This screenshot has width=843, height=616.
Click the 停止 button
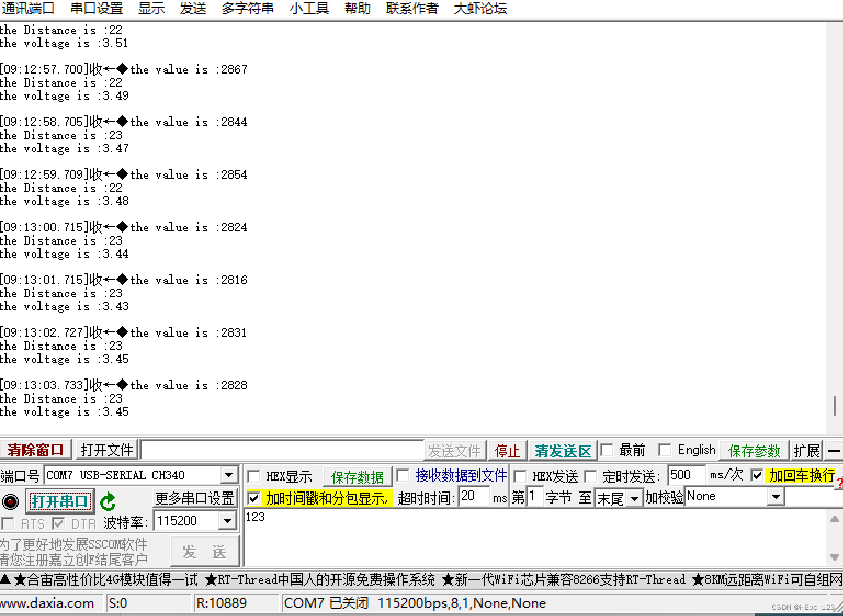[507, 451]
